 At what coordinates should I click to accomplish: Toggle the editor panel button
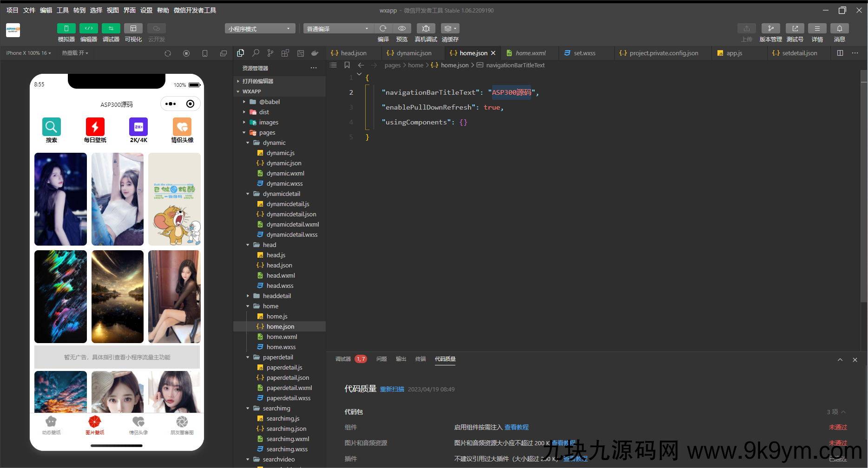click(88, 29)
